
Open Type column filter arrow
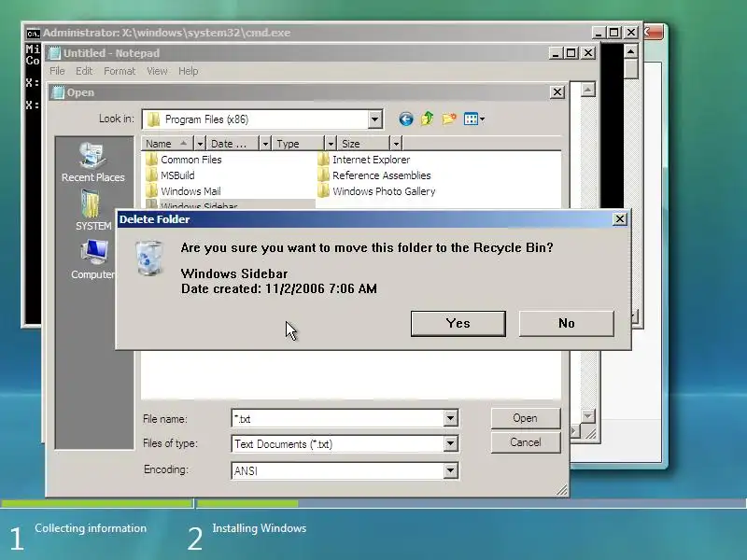331,144
